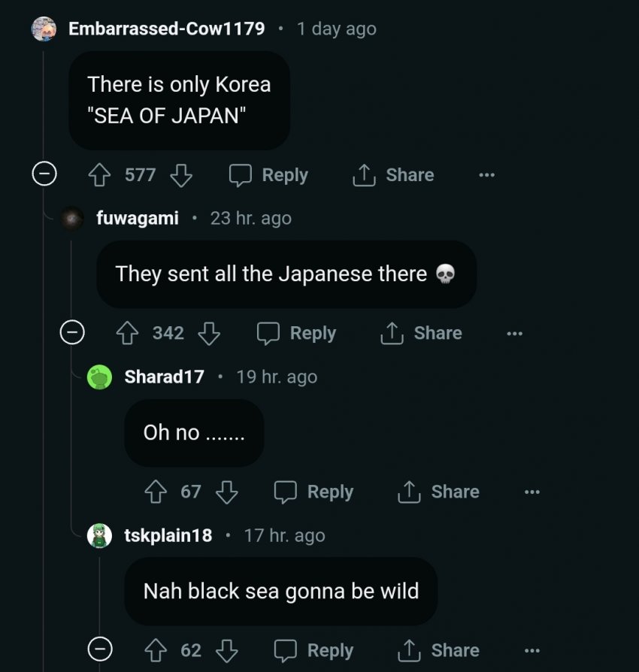Open more options for fuwagami's comment
Image resolution: width=639 pixels, height=672 pixels.
515,334
